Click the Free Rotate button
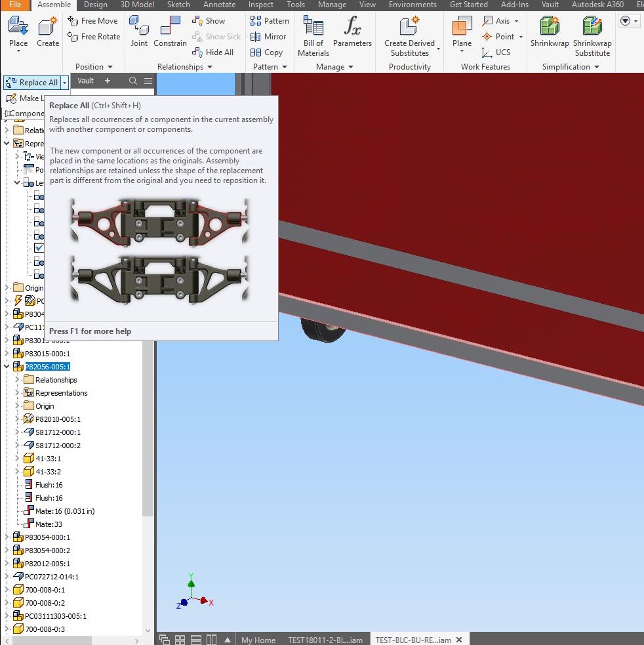This screenshot has width=644, height=645. click(94, 37)
